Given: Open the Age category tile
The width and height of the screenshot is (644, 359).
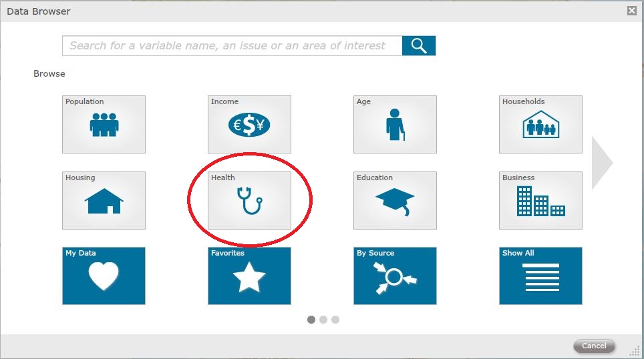Looking at the screenshot, I should coord(395,124).
